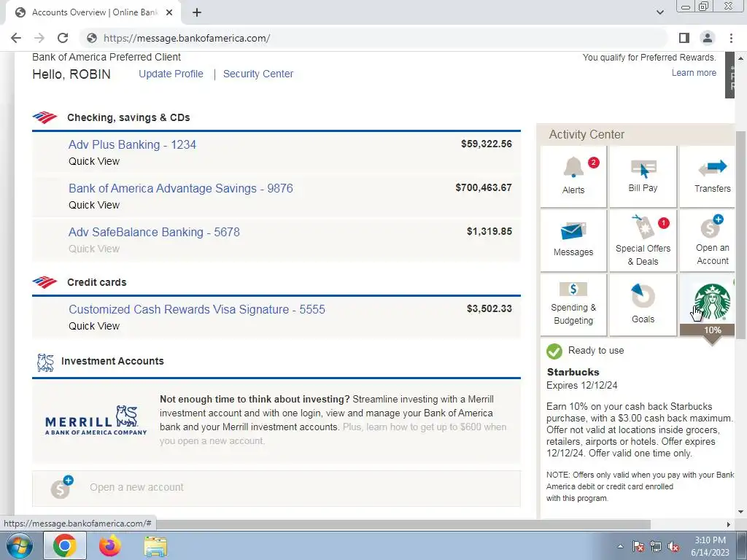Screen dimensions: 747x560
Task: Click the horizontal scrollbar right arrow
Action: 729,524
